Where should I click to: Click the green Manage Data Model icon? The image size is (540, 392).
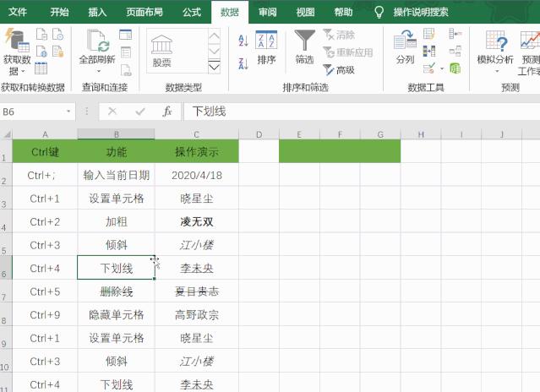point(455,68)
